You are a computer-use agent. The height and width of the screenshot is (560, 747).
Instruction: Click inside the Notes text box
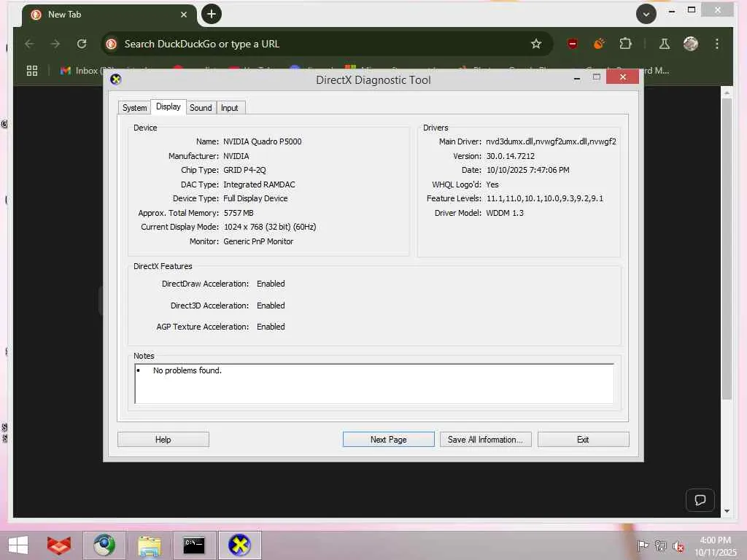tap(374, 384)
